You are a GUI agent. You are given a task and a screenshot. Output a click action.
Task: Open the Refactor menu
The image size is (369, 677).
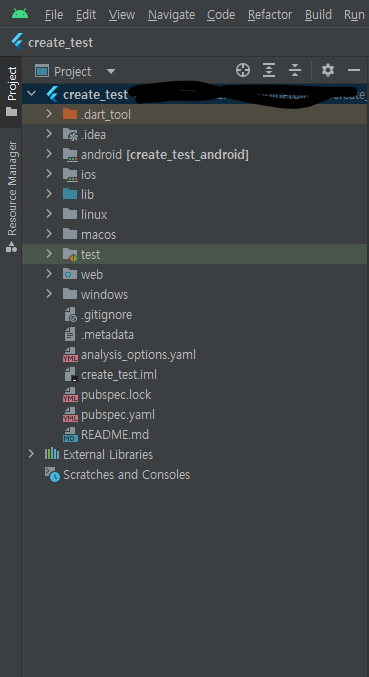[x=270, y=15]
